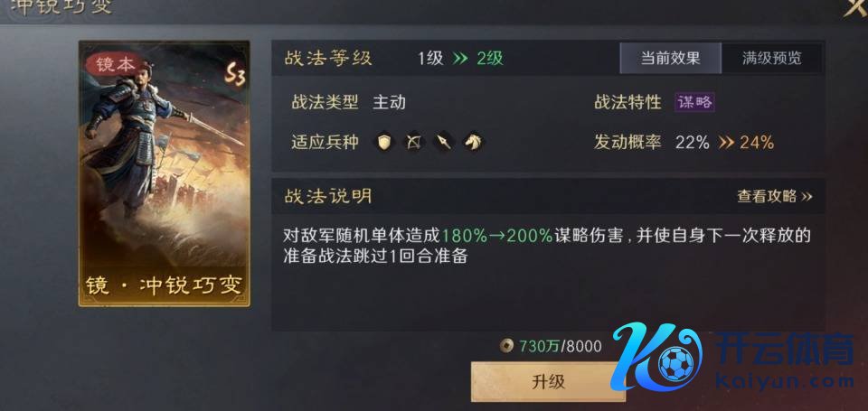The width and height of the screenshot is (868, 411).
Task: Tap the orange arrows before 24%
Action: click(x=726, y=143)
